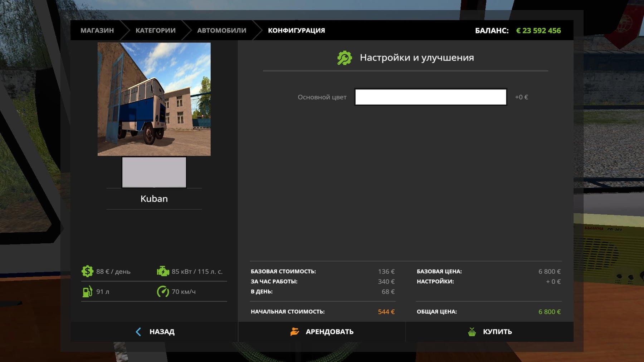Go to Категории breadcrumb
644x362 pixels.
point(155,30)
